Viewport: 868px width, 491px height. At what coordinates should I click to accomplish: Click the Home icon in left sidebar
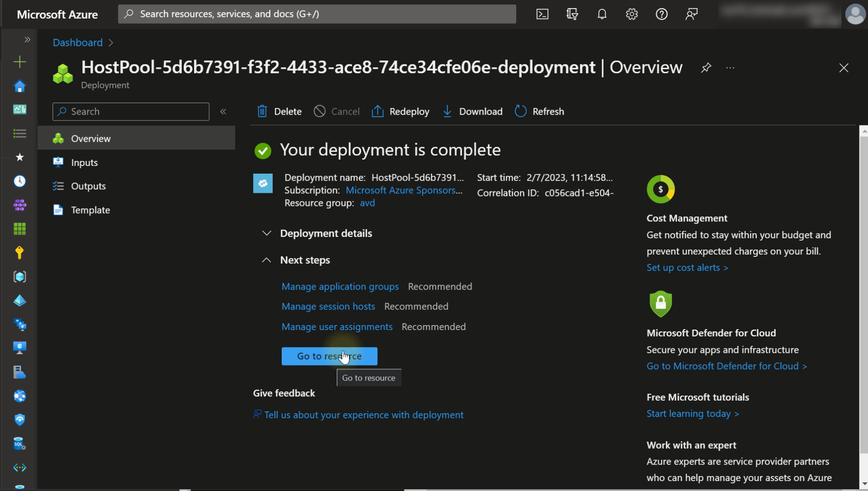click(x=20, y=86)
